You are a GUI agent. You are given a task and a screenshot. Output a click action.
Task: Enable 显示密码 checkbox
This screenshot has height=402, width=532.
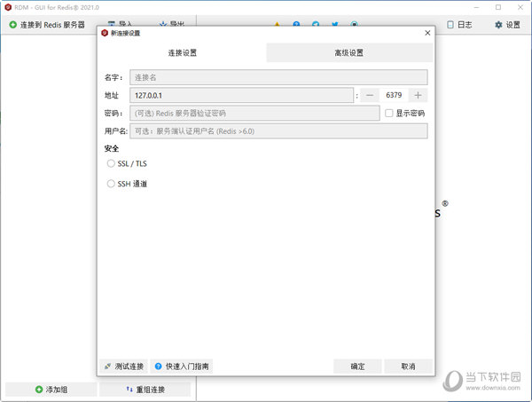[389, 113]
